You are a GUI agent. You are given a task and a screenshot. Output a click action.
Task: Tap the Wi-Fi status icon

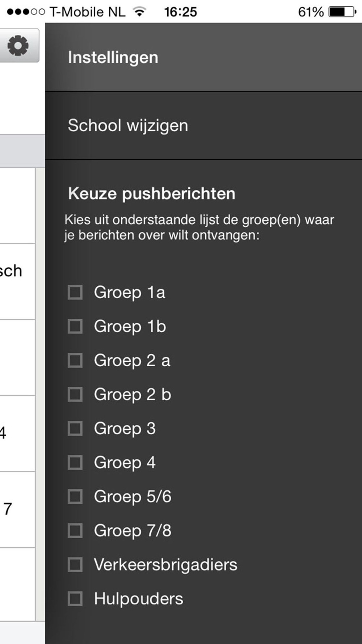(139, 12)
